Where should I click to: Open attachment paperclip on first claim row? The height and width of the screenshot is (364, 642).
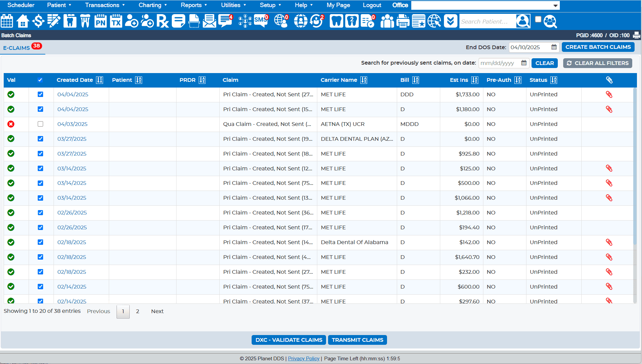(609, 95)
